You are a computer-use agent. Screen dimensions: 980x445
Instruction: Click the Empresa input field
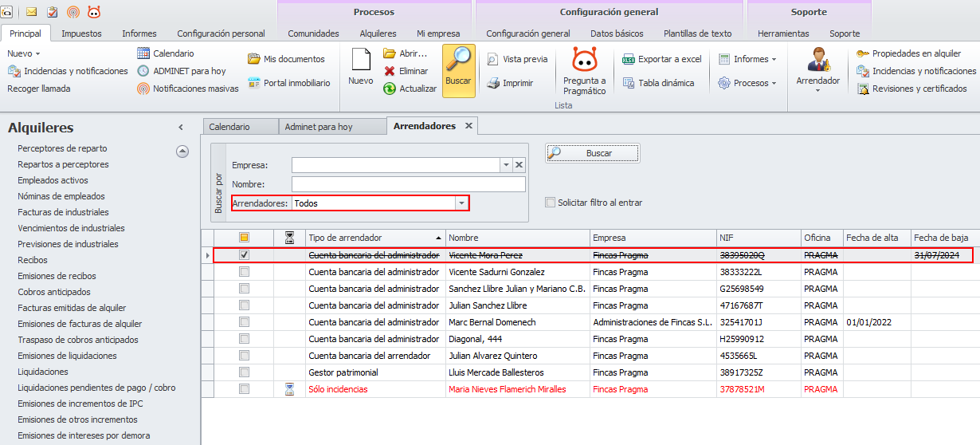point(396,165)
